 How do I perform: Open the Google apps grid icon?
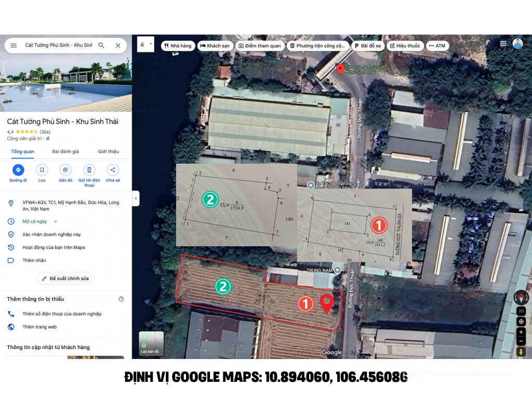tap(503, 44)
